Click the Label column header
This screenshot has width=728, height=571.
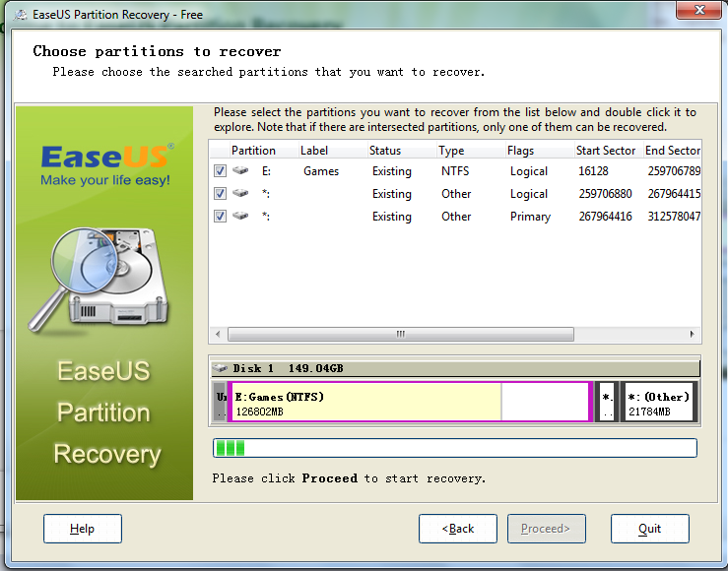332,151
